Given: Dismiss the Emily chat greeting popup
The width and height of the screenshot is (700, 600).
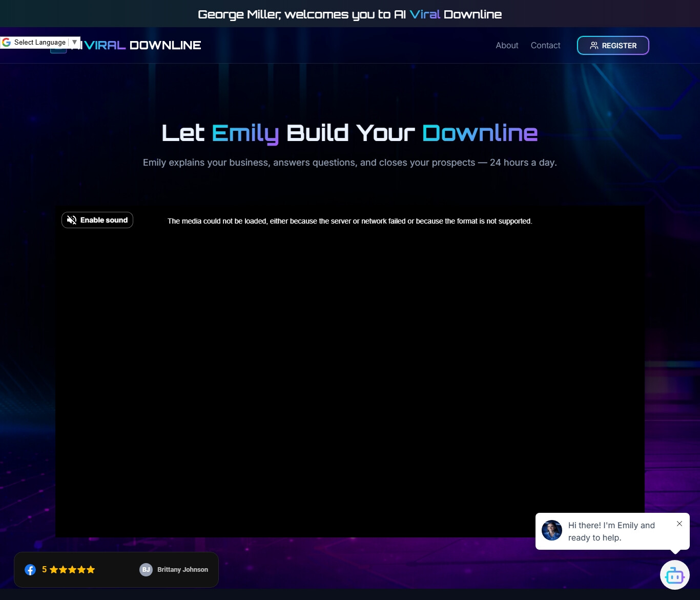Looking at the screenshot, I should tap(679, 524).
